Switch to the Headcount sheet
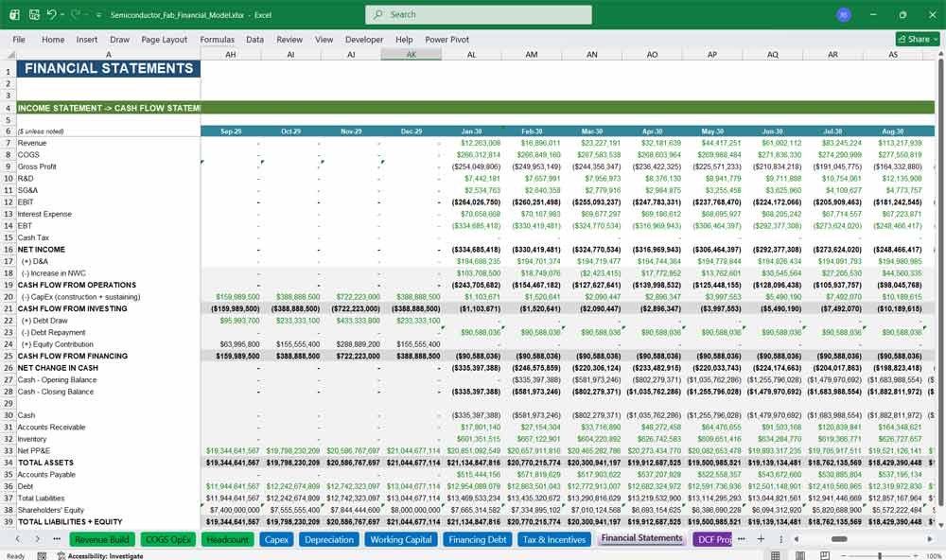 (x=227, y=539)
